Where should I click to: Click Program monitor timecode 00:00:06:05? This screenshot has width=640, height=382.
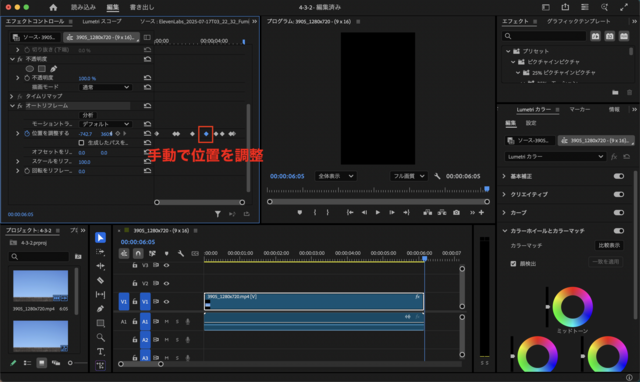[287, 176]
